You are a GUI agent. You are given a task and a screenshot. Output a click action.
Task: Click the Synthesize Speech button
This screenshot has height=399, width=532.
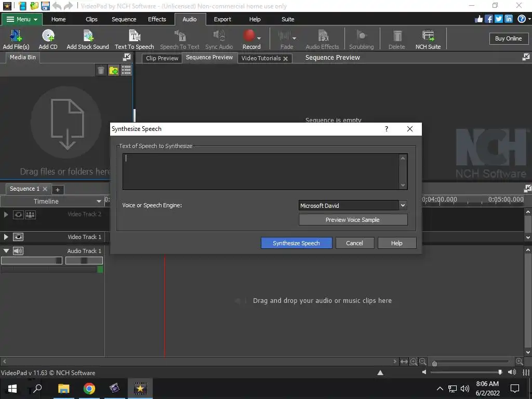[x=296, y=243]
